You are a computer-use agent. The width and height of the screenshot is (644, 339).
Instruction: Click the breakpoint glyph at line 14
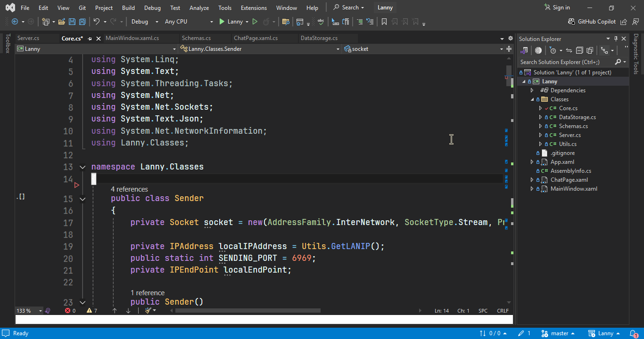tap(77, 185)
